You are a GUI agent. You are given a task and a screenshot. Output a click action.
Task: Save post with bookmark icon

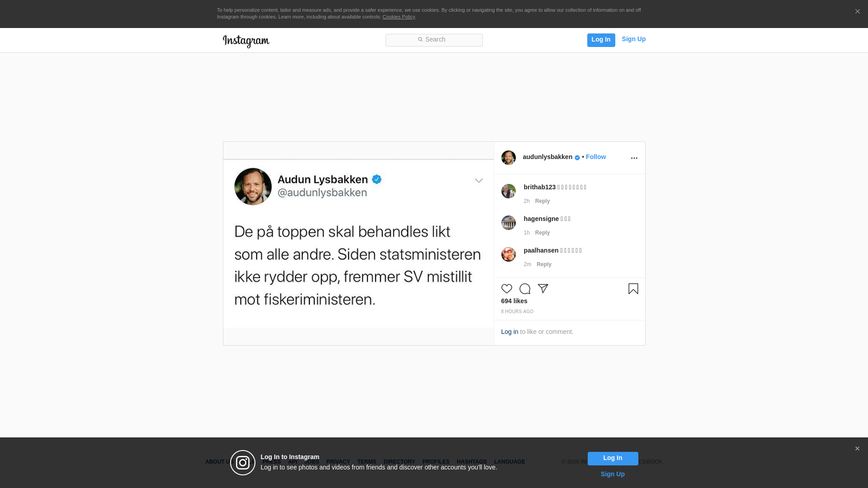633,289
